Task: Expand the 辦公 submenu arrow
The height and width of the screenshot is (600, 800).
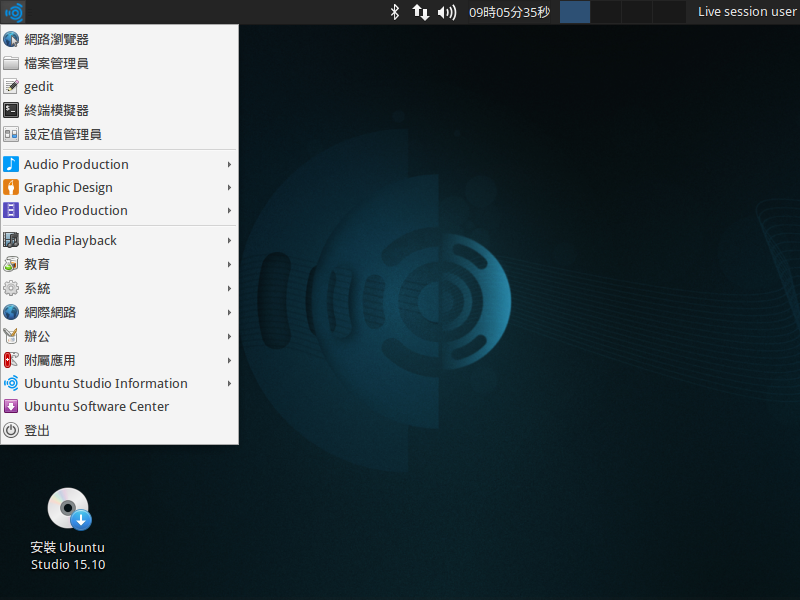Action: pos(230,336)
